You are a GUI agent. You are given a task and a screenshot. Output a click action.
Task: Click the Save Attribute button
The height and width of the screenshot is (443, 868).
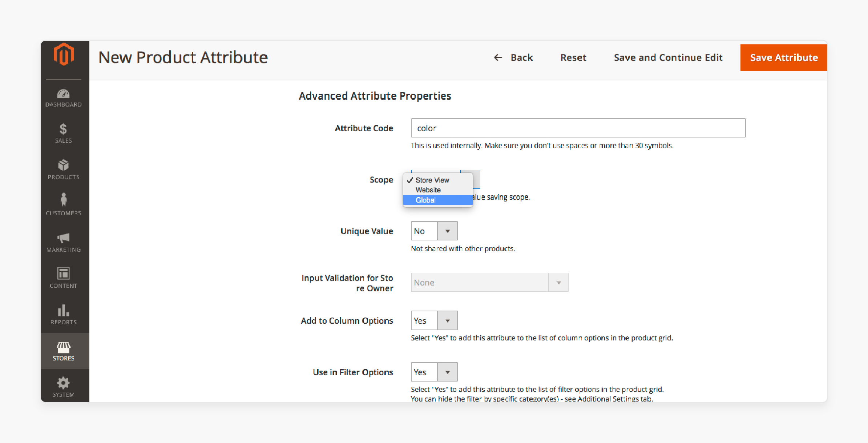tap(784, 57)
